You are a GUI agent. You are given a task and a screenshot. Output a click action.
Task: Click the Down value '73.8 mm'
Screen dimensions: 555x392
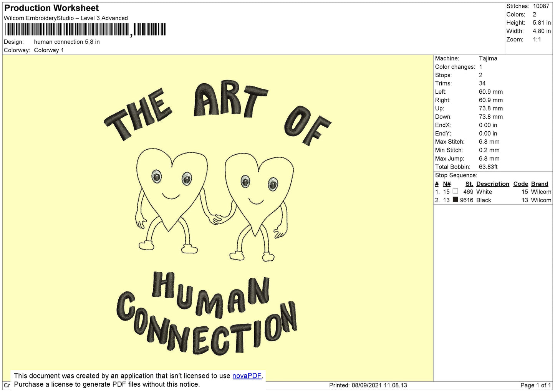(x=490, y=117)
